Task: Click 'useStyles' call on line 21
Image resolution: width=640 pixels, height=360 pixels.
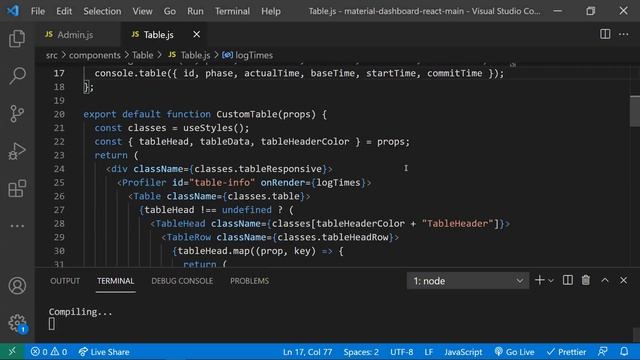Action: pos(208,128)
